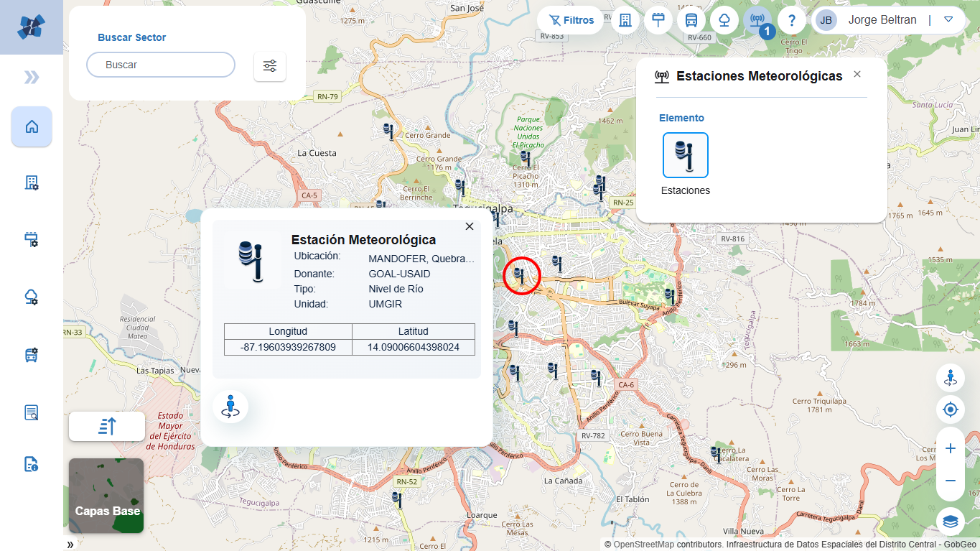Viewport: 980px width, 551px height.
Task: Open the Jorge Beltran user dropdown
Action: [948, 20]
